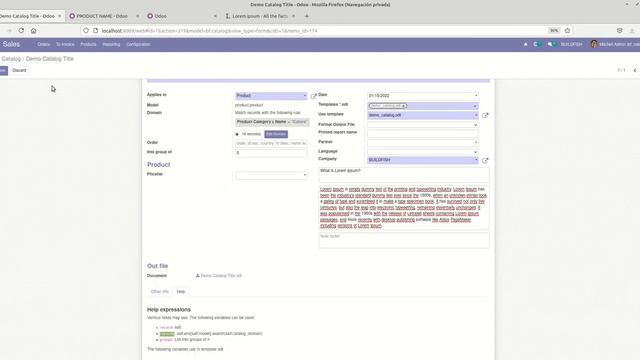Open the Configuration menu
The width and height of the screenshot is (640, 360).
point(138,44)
